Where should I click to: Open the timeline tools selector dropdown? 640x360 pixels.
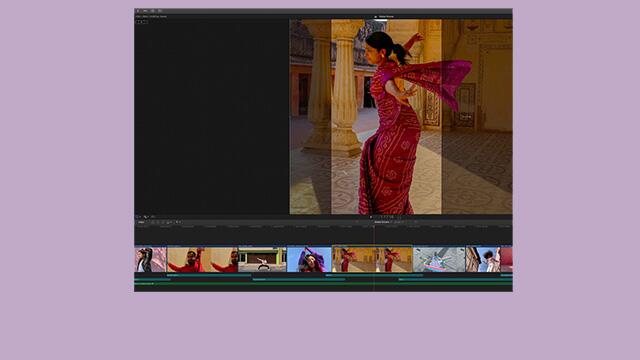coord(178,222)
